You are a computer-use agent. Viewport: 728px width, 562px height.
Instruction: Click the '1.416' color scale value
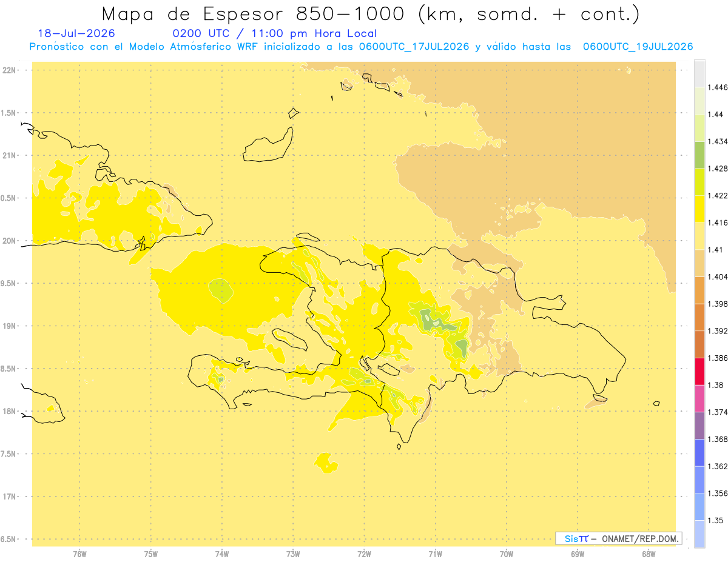tap(718, 222)
